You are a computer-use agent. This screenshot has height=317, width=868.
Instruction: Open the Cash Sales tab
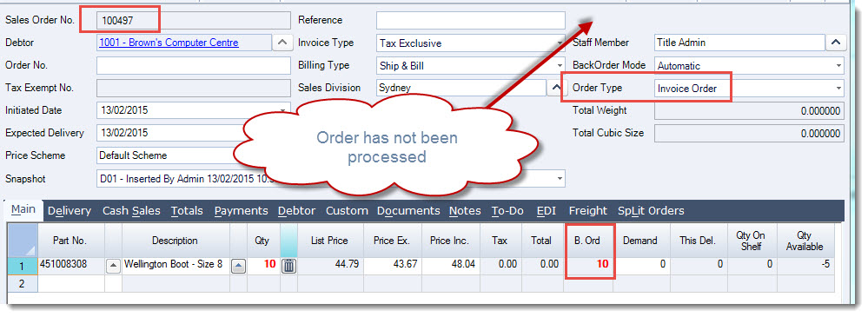[x=131, y=211]
